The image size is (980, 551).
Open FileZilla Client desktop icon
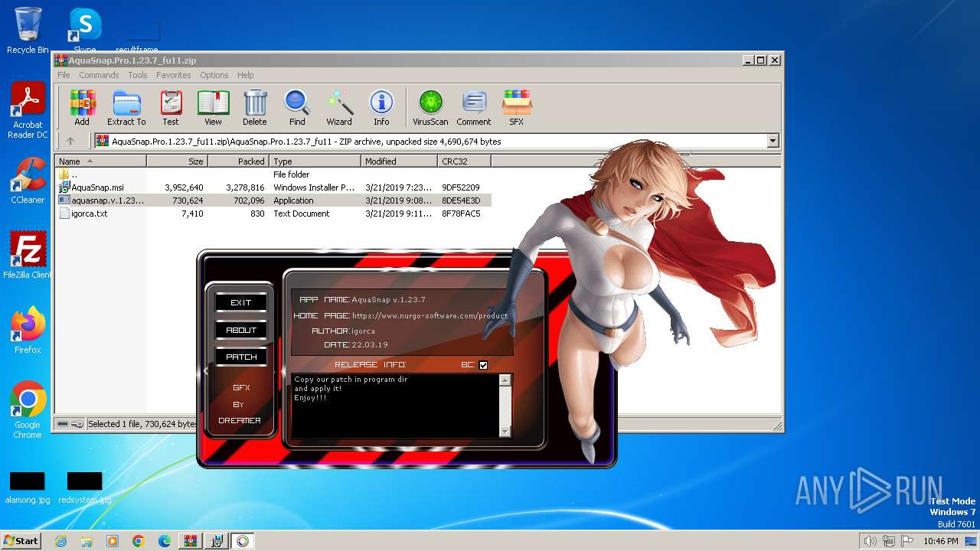28,256
